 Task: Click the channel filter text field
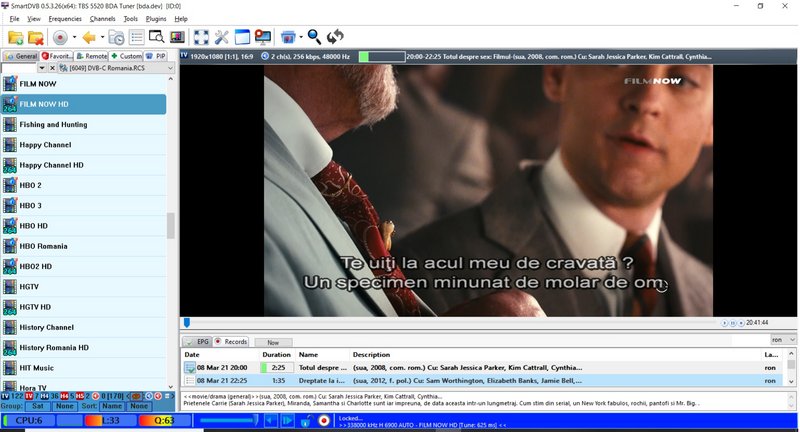click(x=19, y=68)
